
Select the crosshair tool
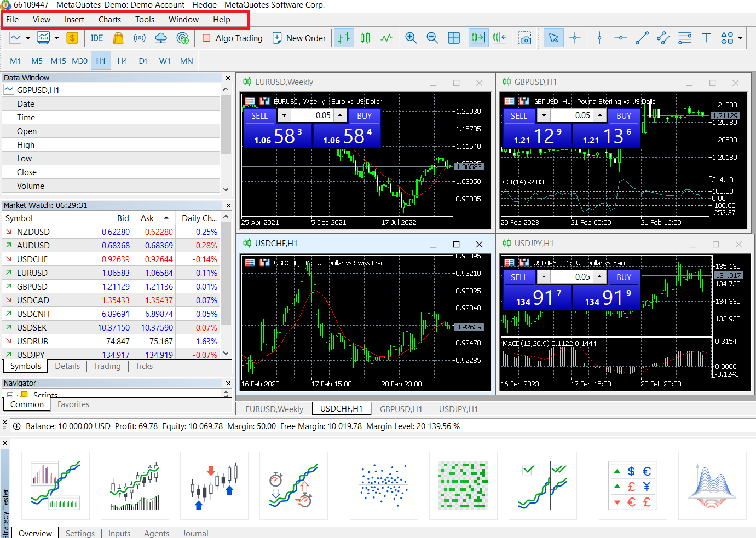coord(575,38)
